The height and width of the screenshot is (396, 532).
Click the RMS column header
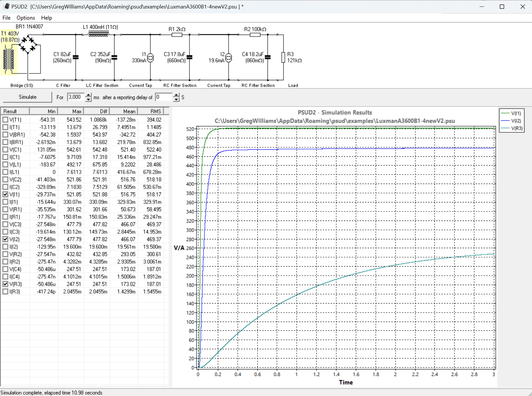pos(151,111)
